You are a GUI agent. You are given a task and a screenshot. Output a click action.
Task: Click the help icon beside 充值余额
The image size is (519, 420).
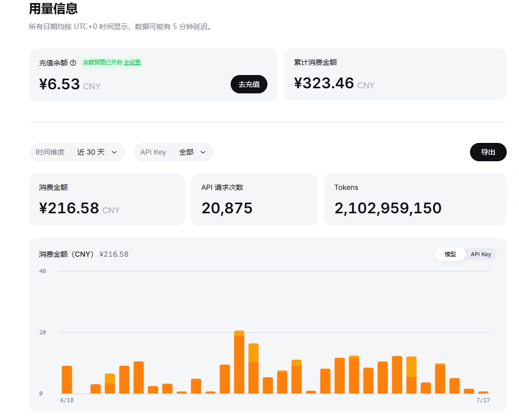[73, 63]
